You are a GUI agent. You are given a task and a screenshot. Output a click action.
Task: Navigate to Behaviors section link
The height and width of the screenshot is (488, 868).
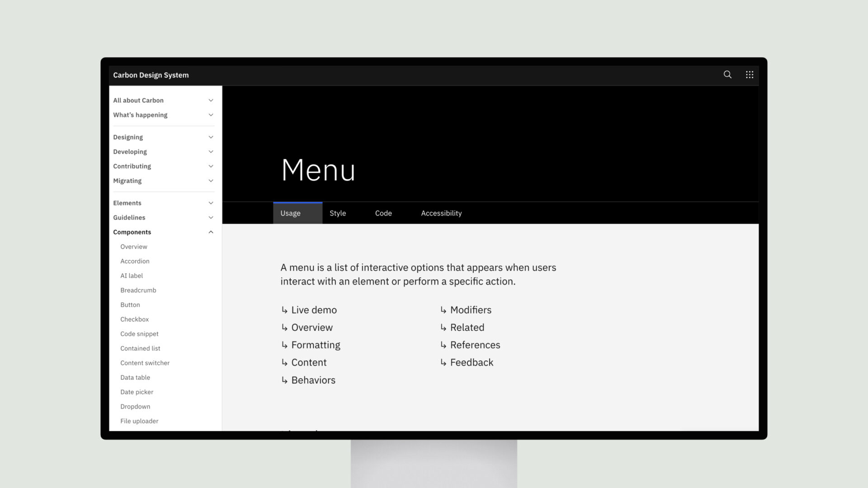tap(313, 380)
